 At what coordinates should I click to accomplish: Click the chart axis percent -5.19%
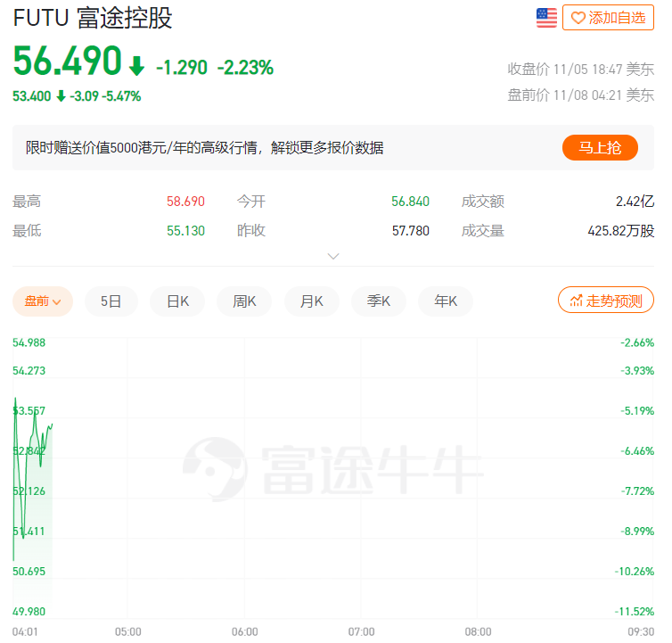pos(637,411)
